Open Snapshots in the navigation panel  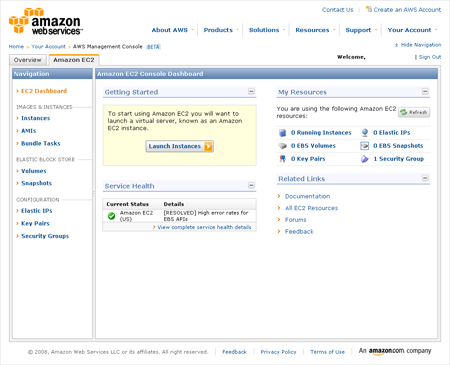36,183
